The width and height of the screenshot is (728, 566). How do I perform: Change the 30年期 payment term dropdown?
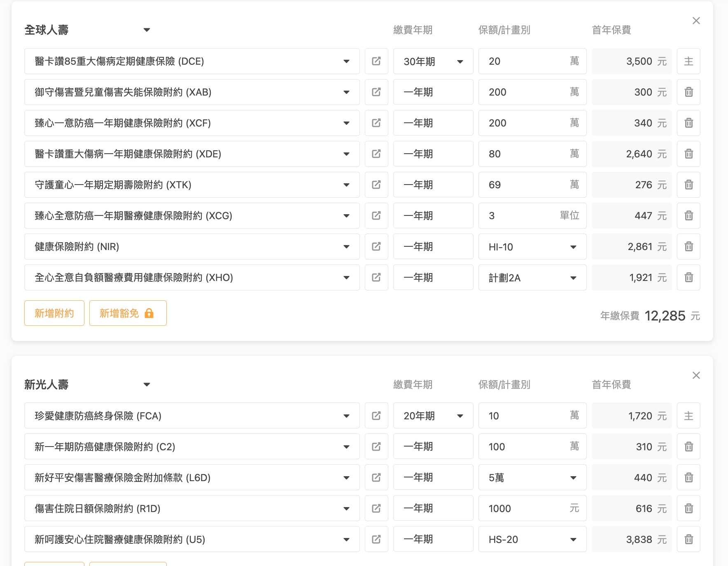pos(433,61)
